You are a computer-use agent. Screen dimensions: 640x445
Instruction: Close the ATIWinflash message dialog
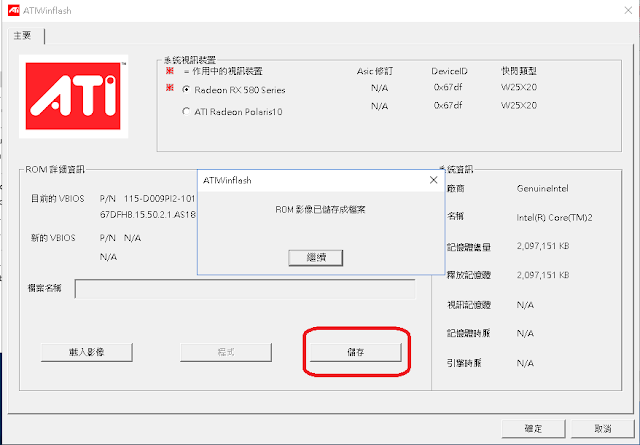[x=433, y=180]
